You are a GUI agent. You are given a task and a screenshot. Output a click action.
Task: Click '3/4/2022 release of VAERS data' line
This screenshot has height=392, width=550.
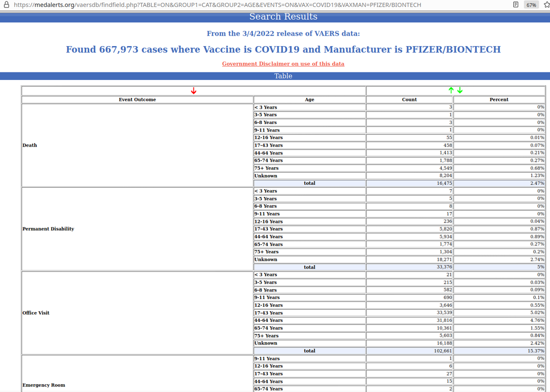[283, 34]
